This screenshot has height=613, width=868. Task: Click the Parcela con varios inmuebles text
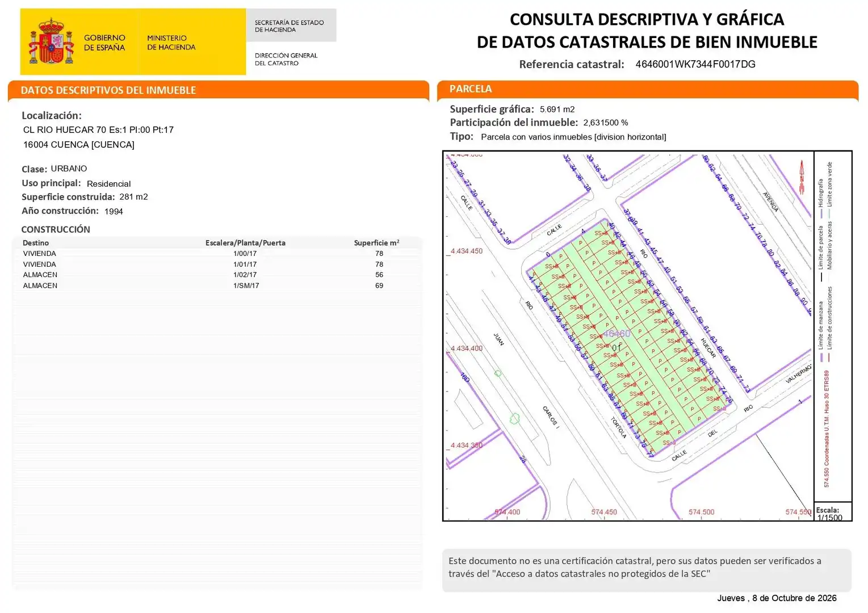click(573, 137)
